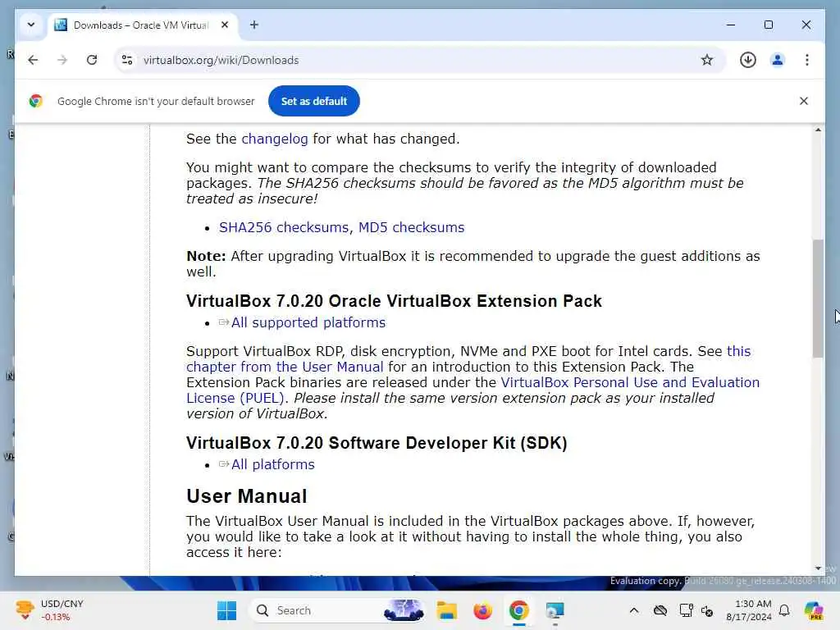The height and width of the screenshot is (630, 840).
Task: Reload the VirtualBox downloads page
Action: (92, 60)
